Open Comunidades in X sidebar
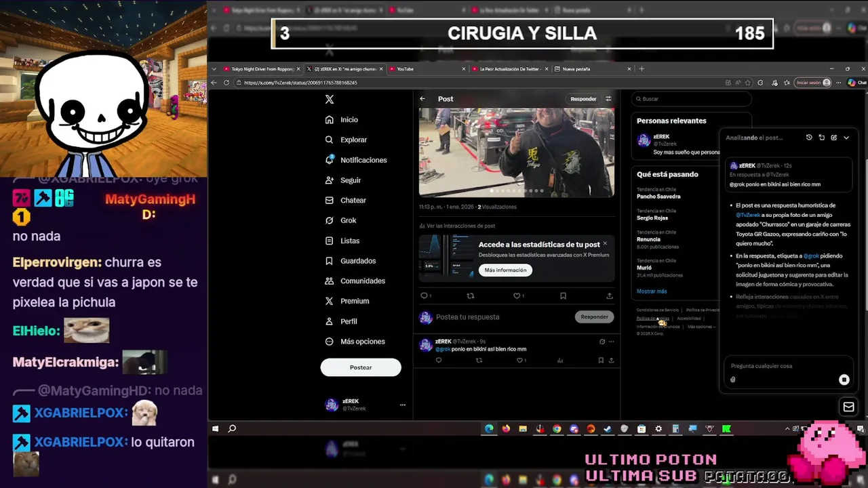The width and height of the screenshot is (868, 488). coord(355,281)
